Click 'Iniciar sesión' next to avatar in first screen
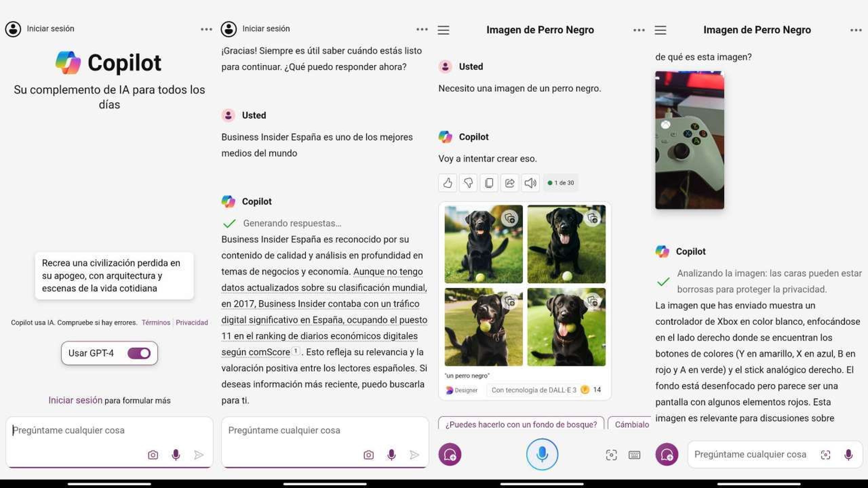 (51, 29)
